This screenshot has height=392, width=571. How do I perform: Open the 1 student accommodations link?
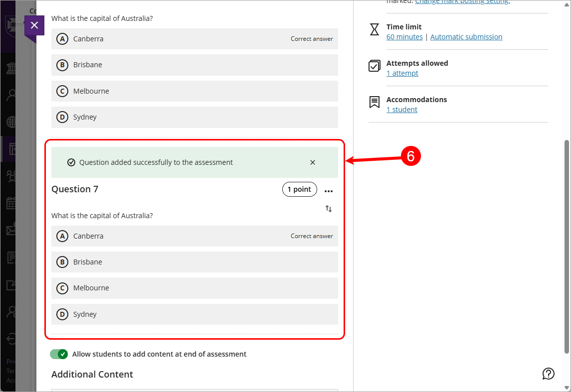click(x=401, y=110)
